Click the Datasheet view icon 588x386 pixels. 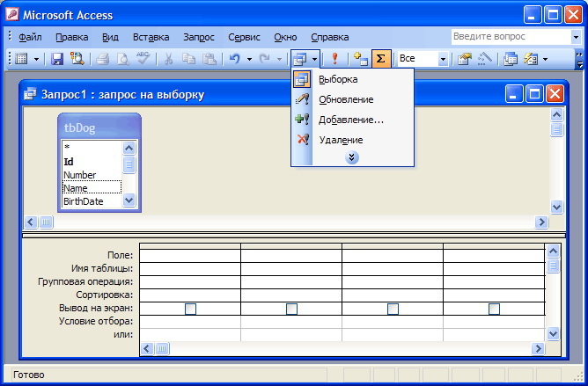click(x=21, y=59)
